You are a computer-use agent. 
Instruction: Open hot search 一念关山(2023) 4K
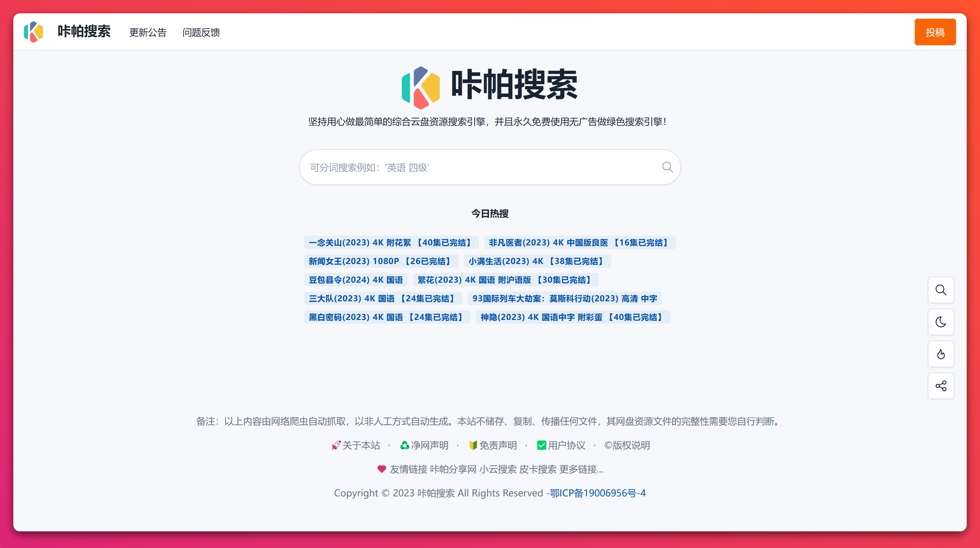[x=391, y=242]
